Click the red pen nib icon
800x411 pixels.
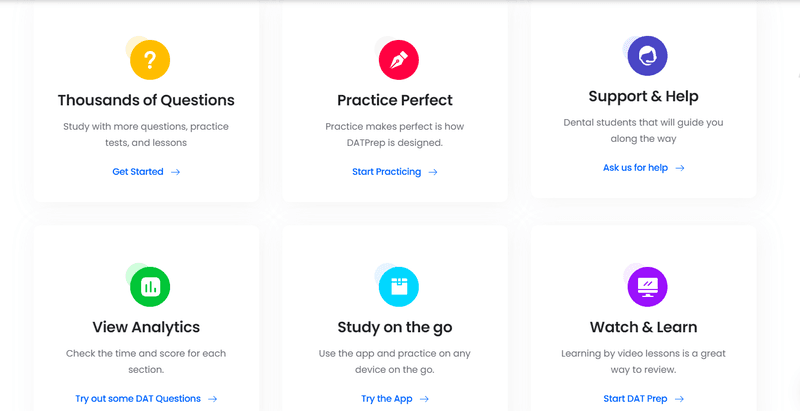point(398,60)
